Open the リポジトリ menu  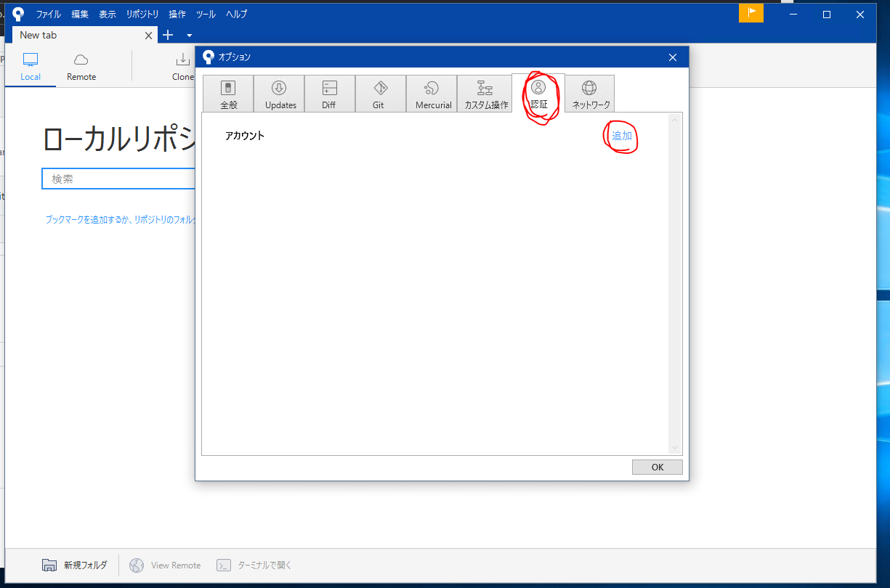point(142,13)
